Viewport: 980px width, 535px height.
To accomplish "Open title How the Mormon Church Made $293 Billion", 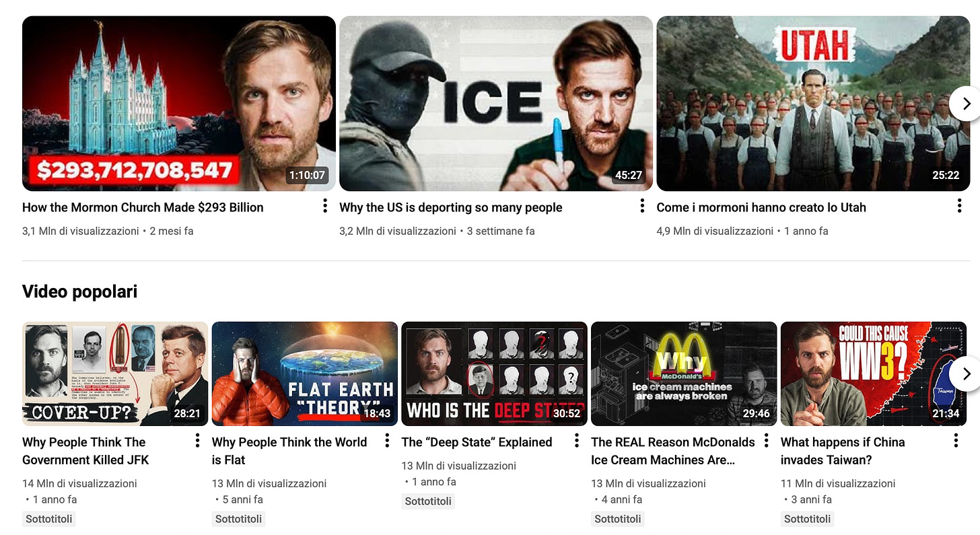I will click(143, 207).
